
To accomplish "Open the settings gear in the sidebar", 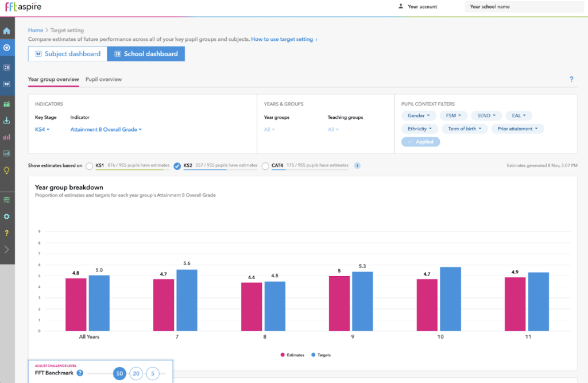I will coord(7,216).
